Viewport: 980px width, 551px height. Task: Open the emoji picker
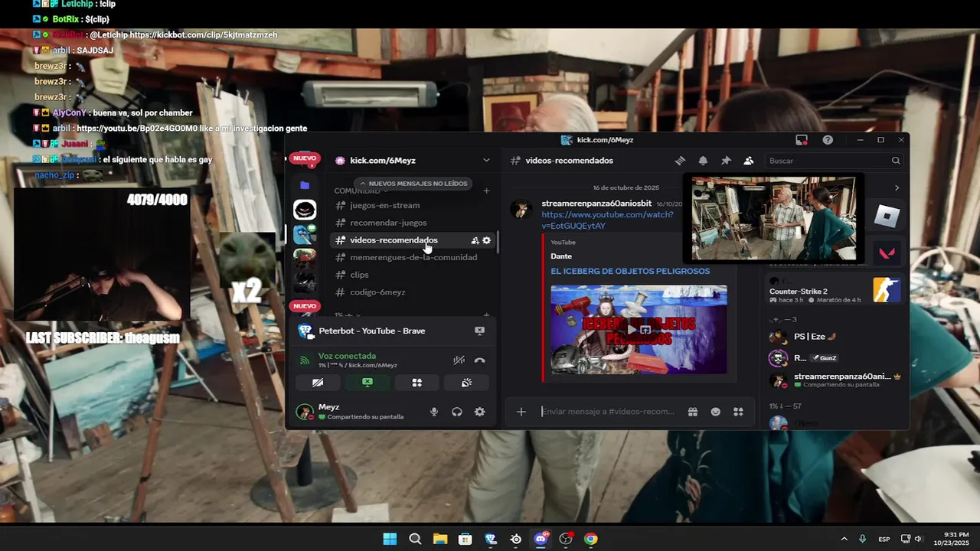pos(715,412)
